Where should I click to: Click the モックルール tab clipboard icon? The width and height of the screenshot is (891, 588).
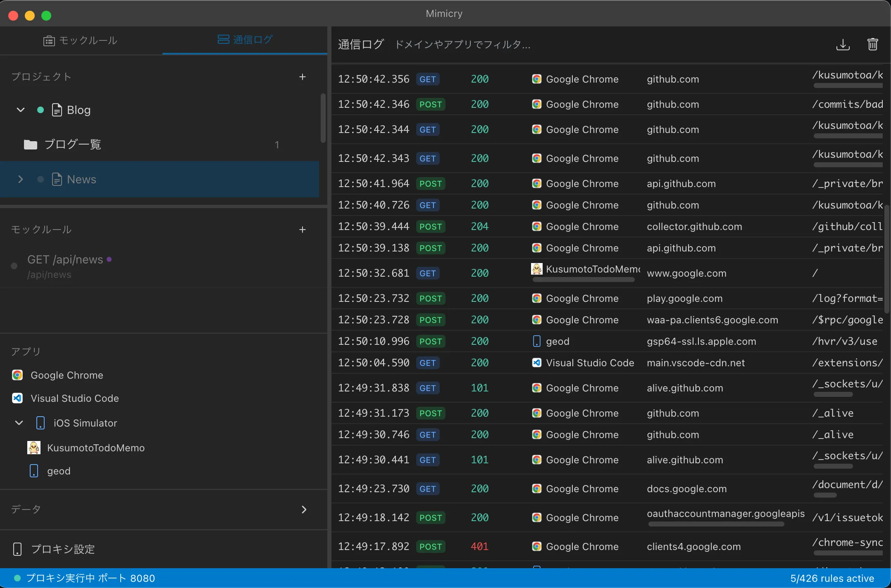(x=49, y=40)
